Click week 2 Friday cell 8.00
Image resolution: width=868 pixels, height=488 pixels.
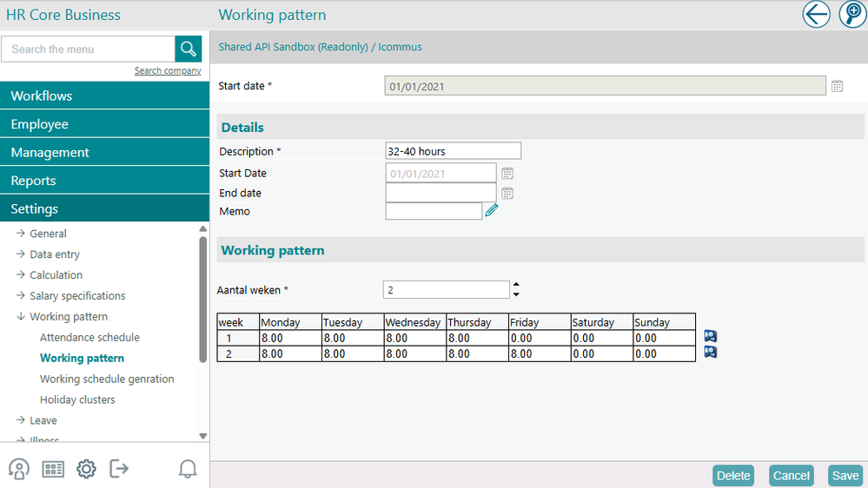[x=540, y=354]
